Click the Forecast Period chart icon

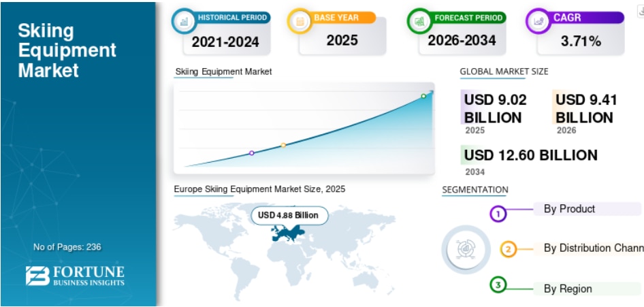[x=419, y=21]
